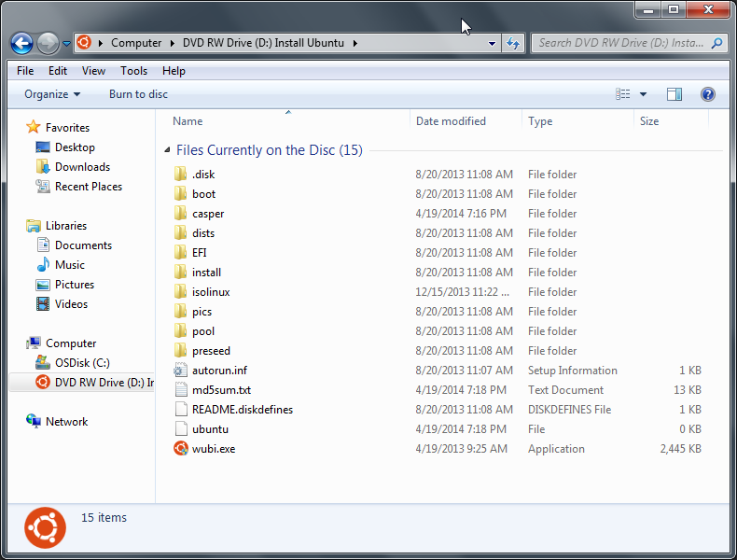This screenshot has height=560, width=737.
Task: Select the autorun.inf file icon
Action: pos(180,371)
